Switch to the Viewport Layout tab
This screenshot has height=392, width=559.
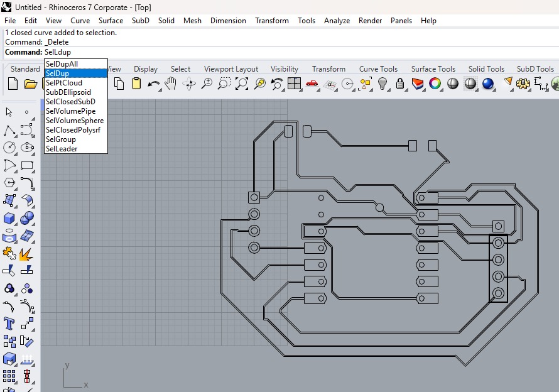pos(231,69)
